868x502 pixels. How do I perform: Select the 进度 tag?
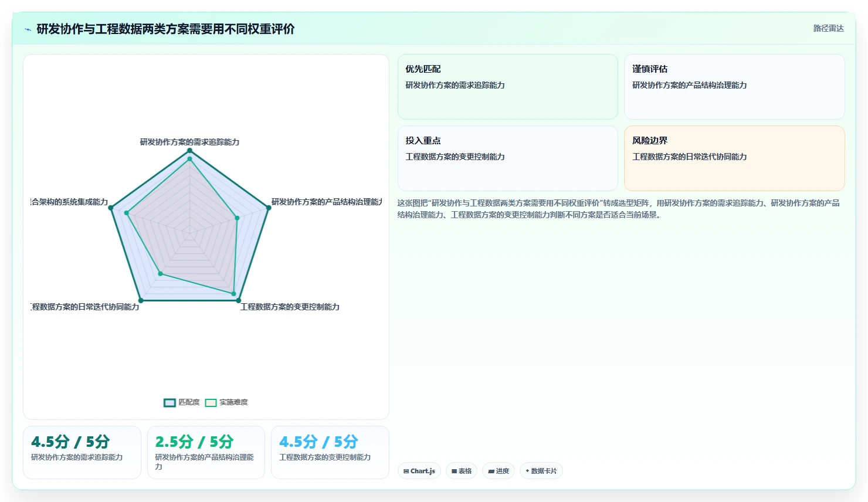point(499,471)
